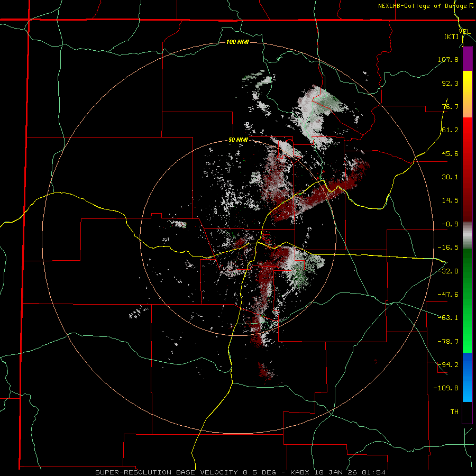This screenshot has height=476, width=476.
Task: Select the -78.7 legend value
Action: (448, 342)
